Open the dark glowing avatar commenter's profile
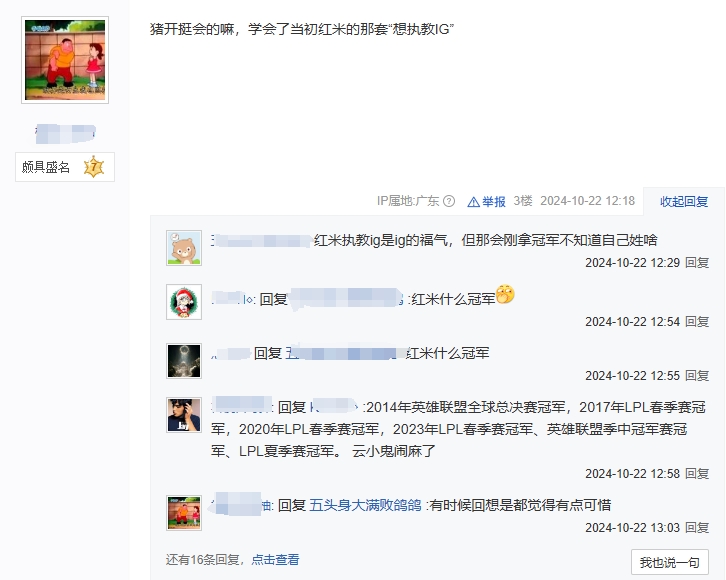Image resolution: width=726 pixels, height=580 pixels. [184, 361]
